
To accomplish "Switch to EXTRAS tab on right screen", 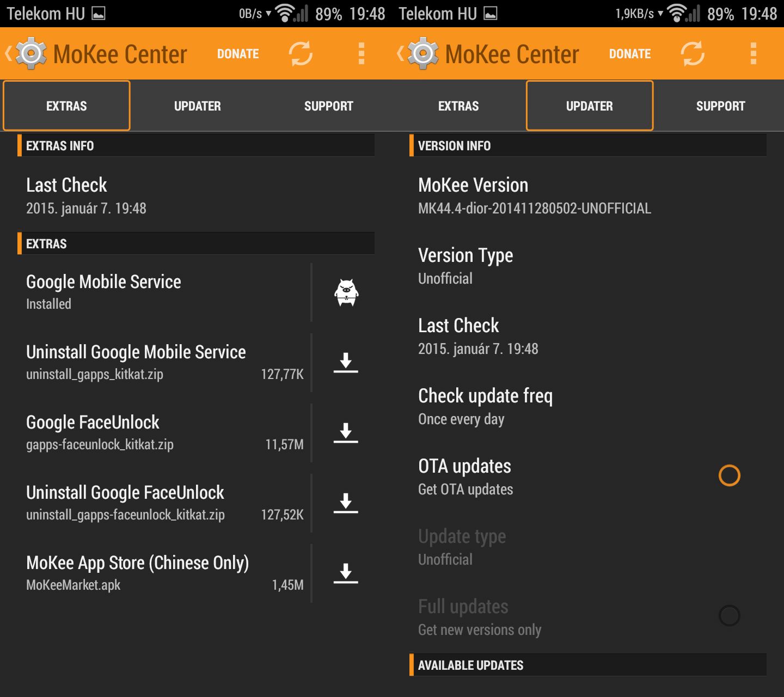I will pyautogui.click(x=458, y=106).
